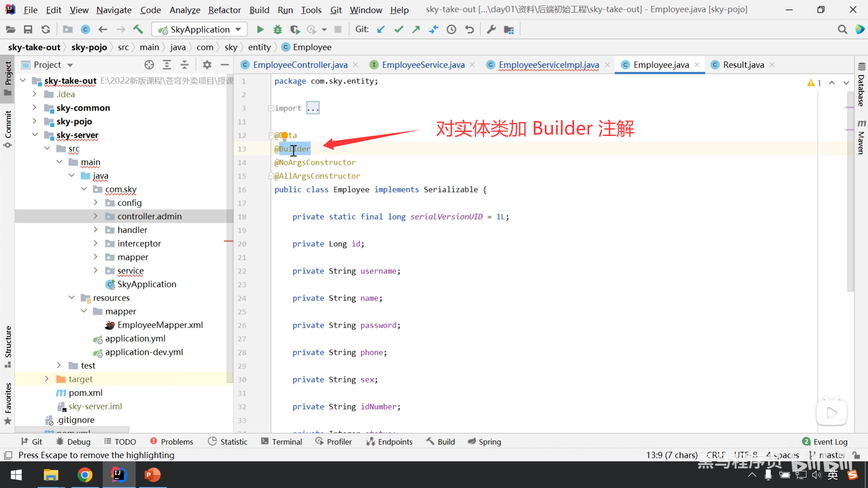Click Git update project arrow icon
Image resolution: width=868 pixels, height=488 pixels.
pyautogui.click(x=381, y=29)
